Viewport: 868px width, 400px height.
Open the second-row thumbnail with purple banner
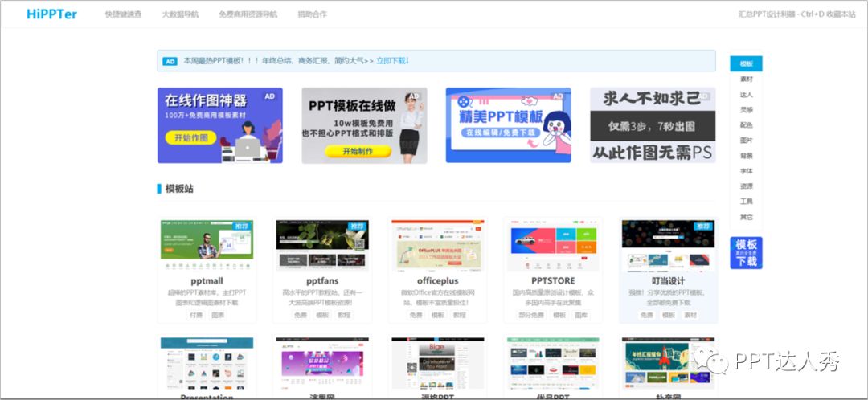tap(322, 363)
